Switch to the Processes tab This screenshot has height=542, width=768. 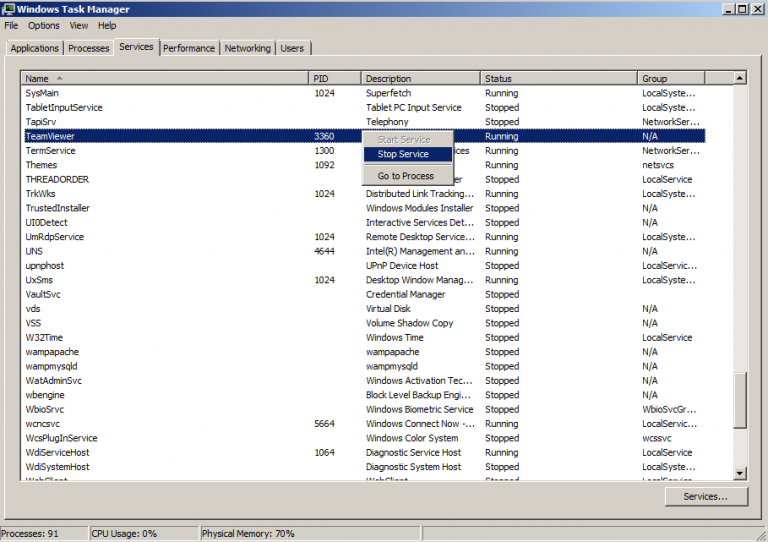click(x=89, y=48)
